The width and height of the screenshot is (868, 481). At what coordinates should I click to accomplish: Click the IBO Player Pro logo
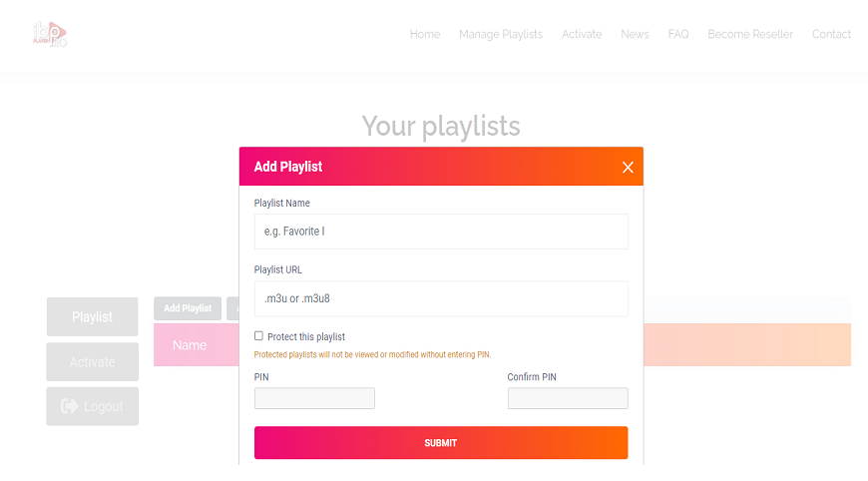[50, 34]
